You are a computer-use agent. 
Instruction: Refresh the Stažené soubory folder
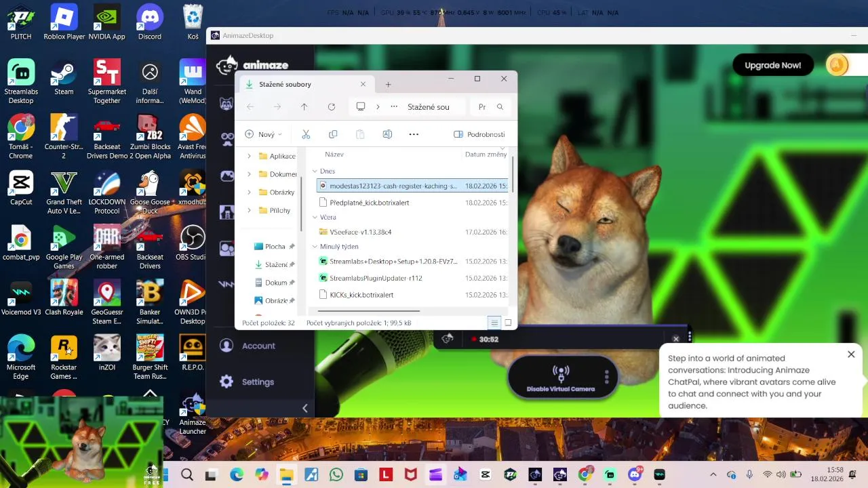click(x=331, y=107)
